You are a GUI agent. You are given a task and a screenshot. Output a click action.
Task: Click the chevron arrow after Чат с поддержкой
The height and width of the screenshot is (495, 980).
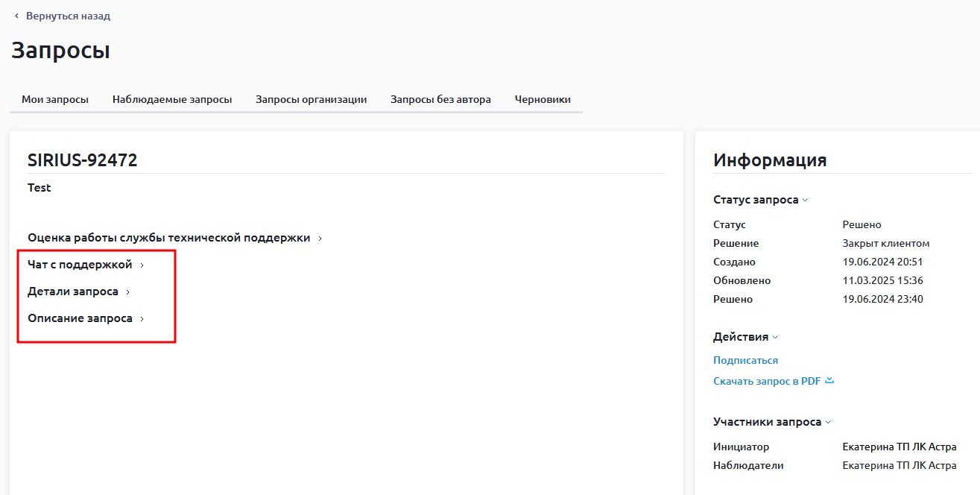pyautogui.click(x=142, y=265)
